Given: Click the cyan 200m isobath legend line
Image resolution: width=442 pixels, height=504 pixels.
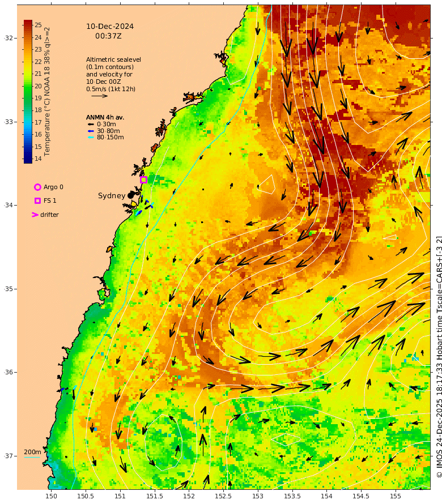Looking at the screenshot, I should point(32,457).
